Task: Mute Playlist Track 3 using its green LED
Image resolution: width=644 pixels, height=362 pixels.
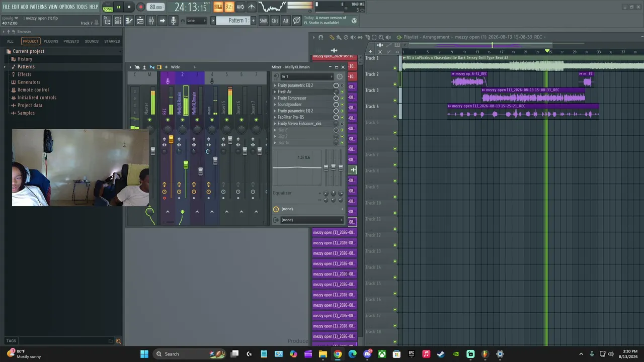Action: 395,101
